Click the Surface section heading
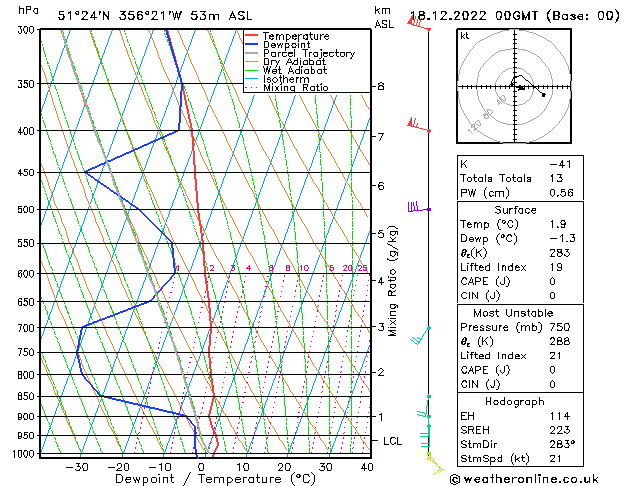This screenshot has height=486, width=629. pyautogui.click(x=515, y=210)
